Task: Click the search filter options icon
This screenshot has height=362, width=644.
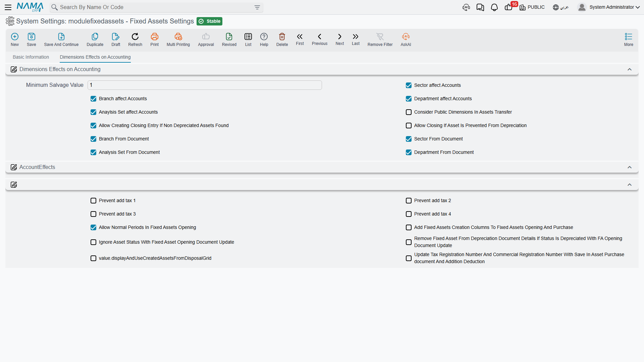Action: [257, 7]
